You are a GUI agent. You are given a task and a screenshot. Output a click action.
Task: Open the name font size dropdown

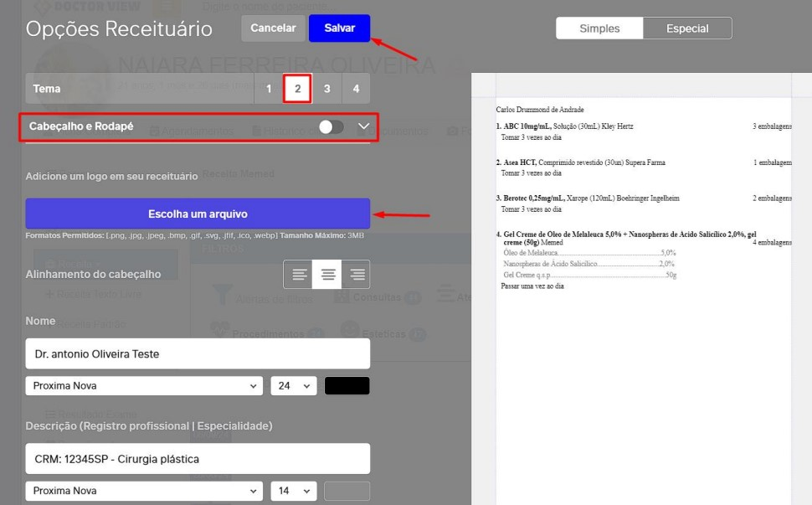pos(294,386)
